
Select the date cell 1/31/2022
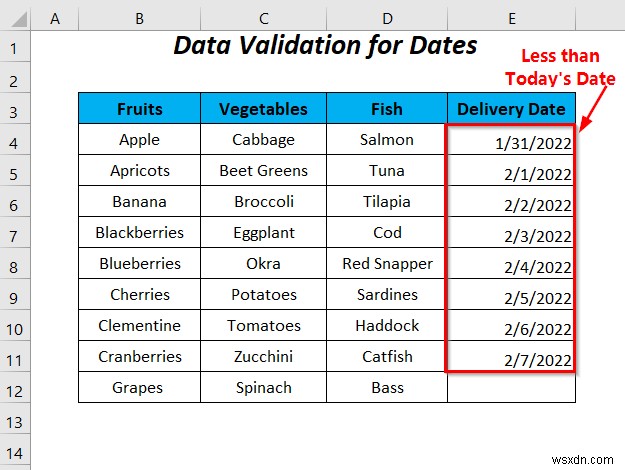511,142
